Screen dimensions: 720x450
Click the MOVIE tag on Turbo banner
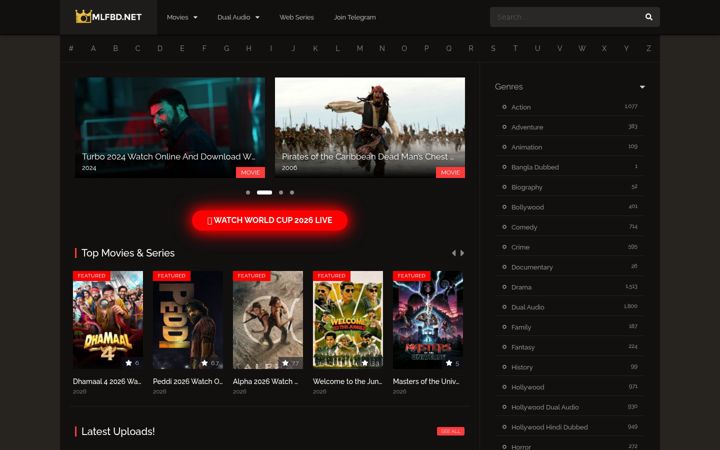(x=250, y=172)
